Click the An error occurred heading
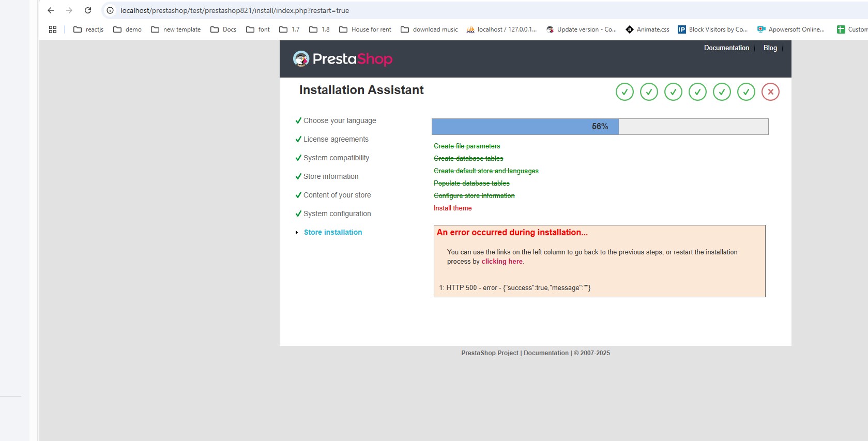The image size is (868, 441). coord(512,233)
